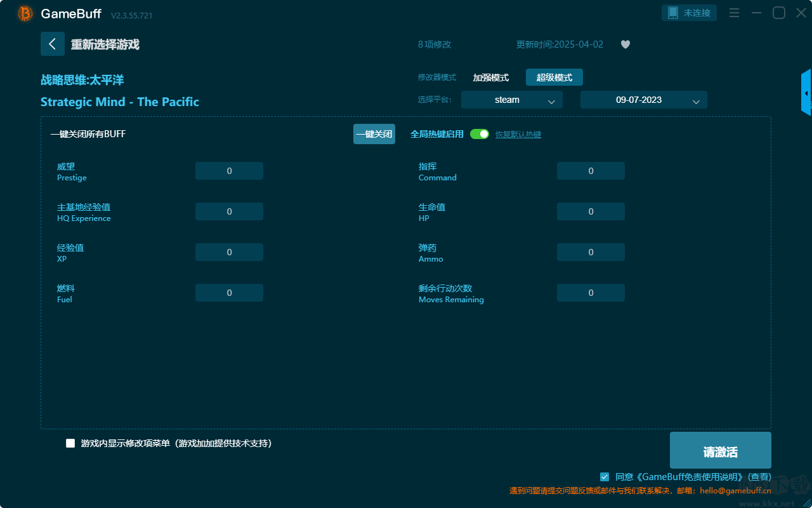Viewport: 812px width, 508px height.
Task: Open the disclaimer (查看) link
Action: point(760,477)
